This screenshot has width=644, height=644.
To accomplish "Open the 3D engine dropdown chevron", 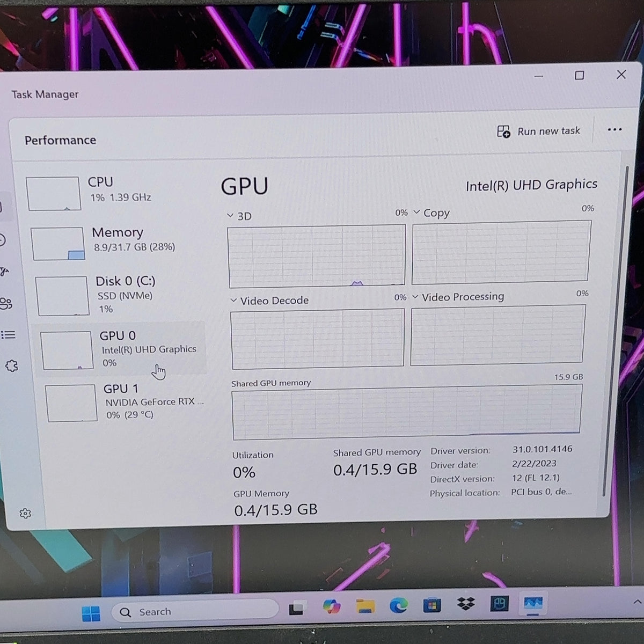I will [x=230, y=216].
